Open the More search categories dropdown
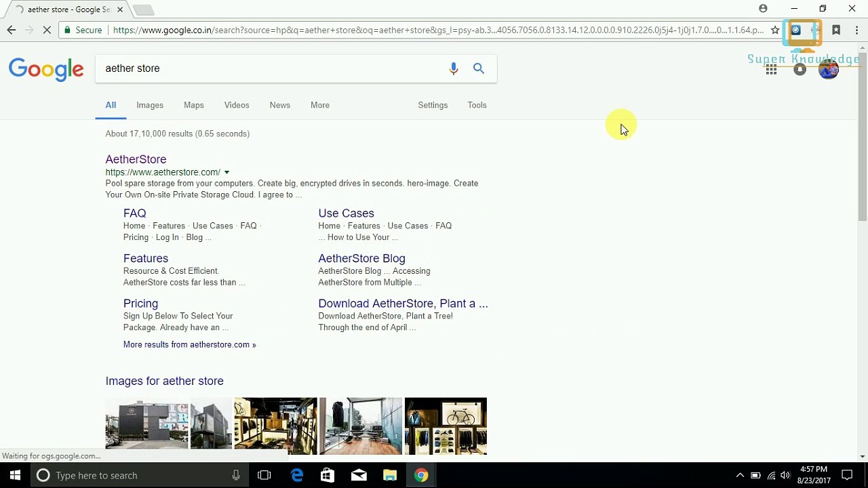 point(320,105)
